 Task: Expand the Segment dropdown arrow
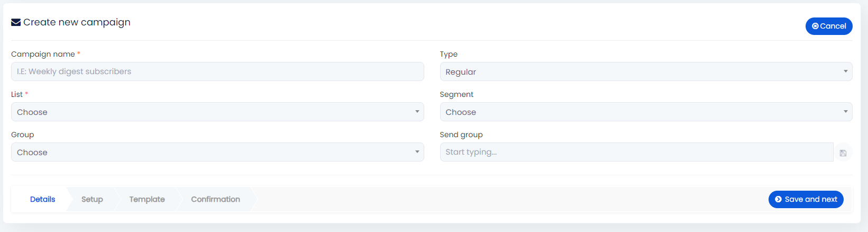[845, 111]
